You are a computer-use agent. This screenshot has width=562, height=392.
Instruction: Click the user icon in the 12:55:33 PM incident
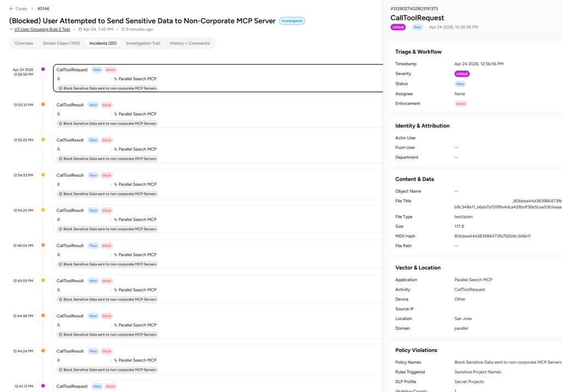pyautogui.click(x=58, y=114)
